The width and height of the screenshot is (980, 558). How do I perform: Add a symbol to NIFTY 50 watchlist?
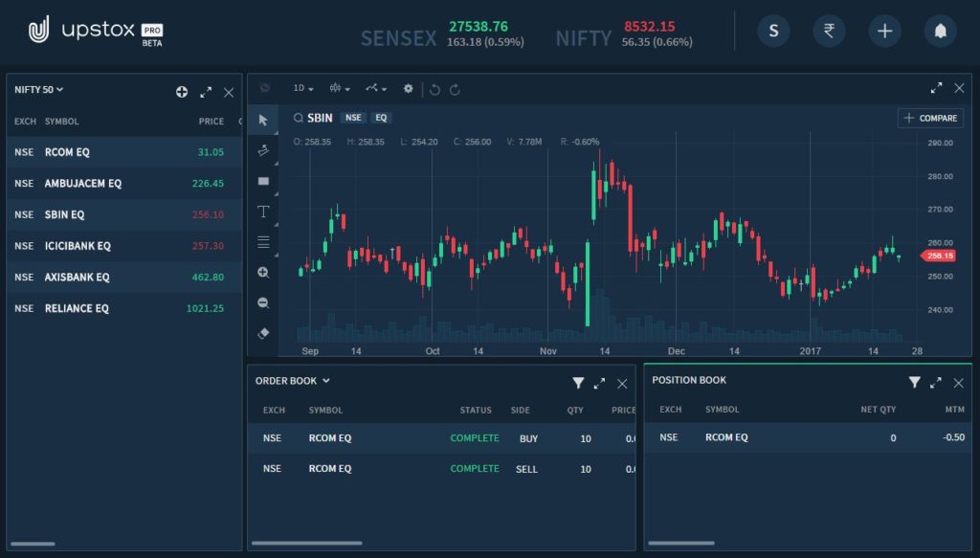point(182,92)
